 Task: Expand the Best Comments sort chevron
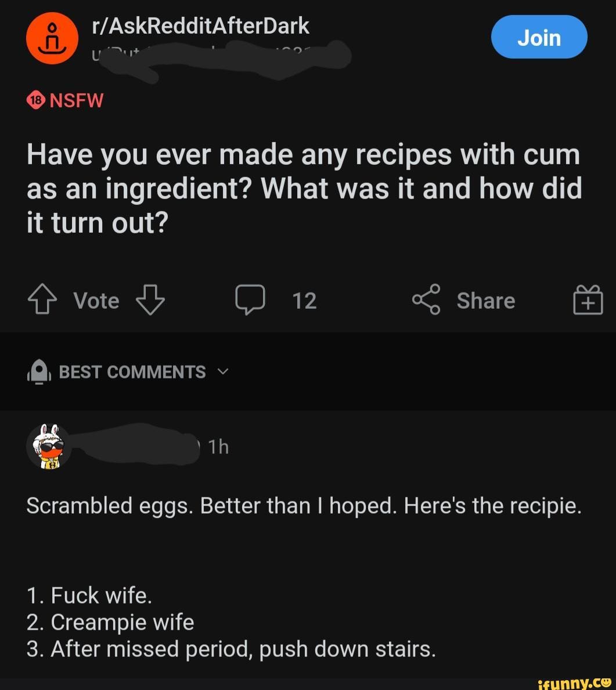pos(224,372)
